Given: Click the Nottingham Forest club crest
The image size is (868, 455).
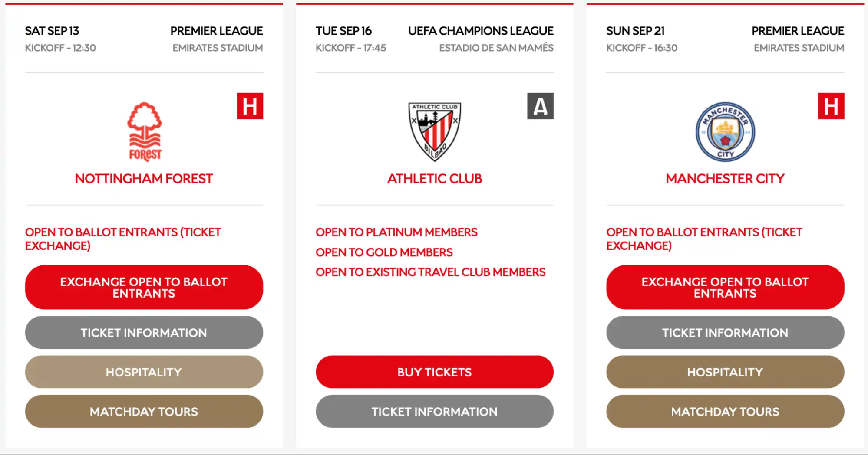Looking at the screenshot, I should (144, 130).
